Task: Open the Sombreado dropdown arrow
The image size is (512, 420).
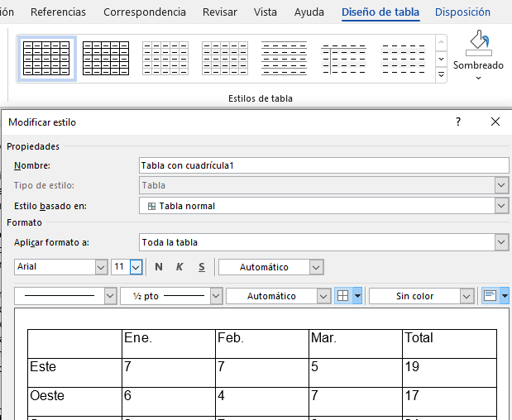Action: [x=478, y=78]
